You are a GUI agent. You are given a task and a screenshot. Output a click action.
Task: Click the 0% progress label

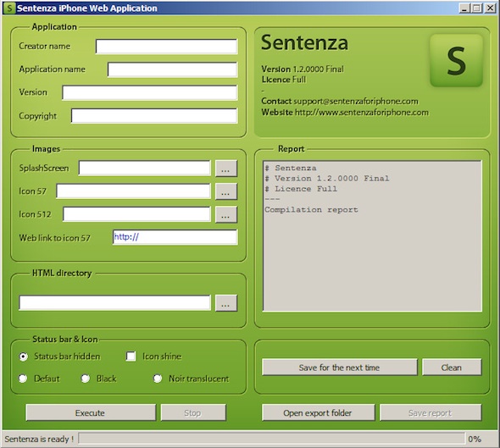coord(475,439)
